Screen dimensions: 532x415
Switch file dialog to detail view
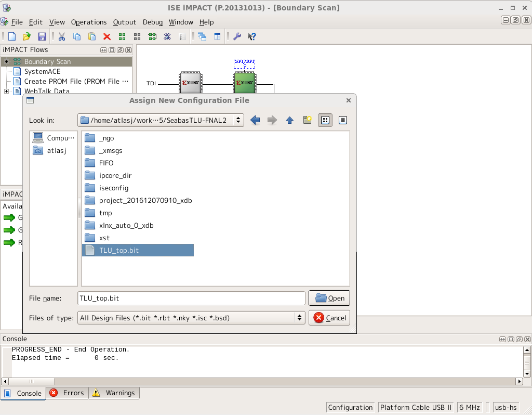click(x=343, y=120)
